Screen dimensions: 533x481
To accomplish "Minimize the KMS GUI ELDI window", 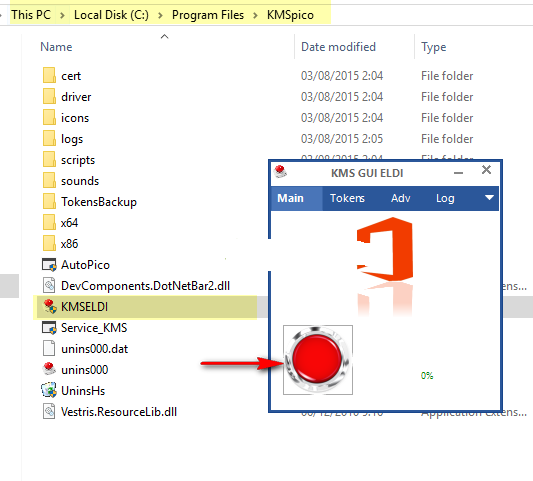I will (458, 173).
